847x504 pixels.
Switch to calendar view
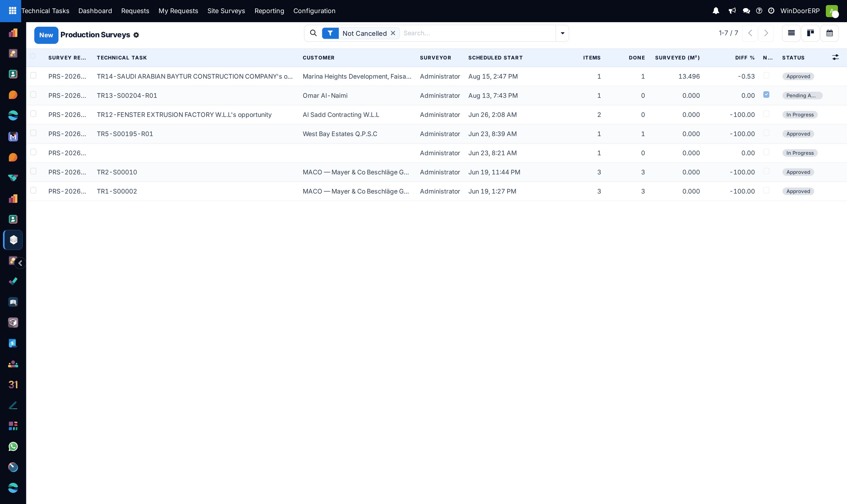pos(829,33)
